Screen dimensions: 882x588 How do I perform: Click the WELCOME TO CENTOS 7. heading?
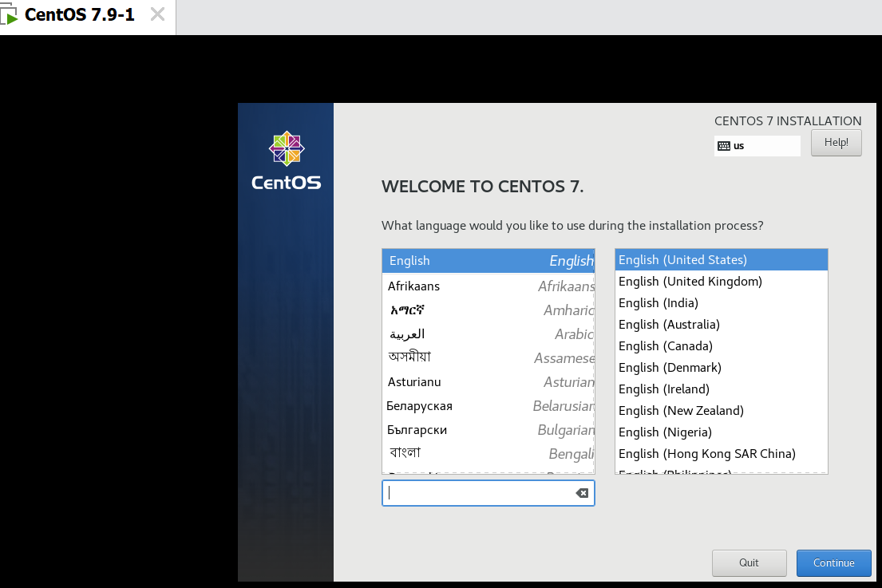coord(483,187)
